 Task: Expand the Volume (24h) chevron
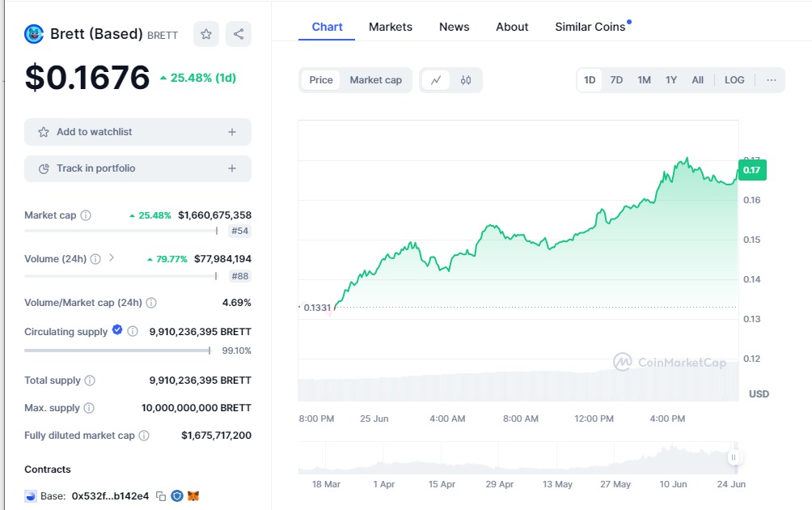tap(112, 258)
